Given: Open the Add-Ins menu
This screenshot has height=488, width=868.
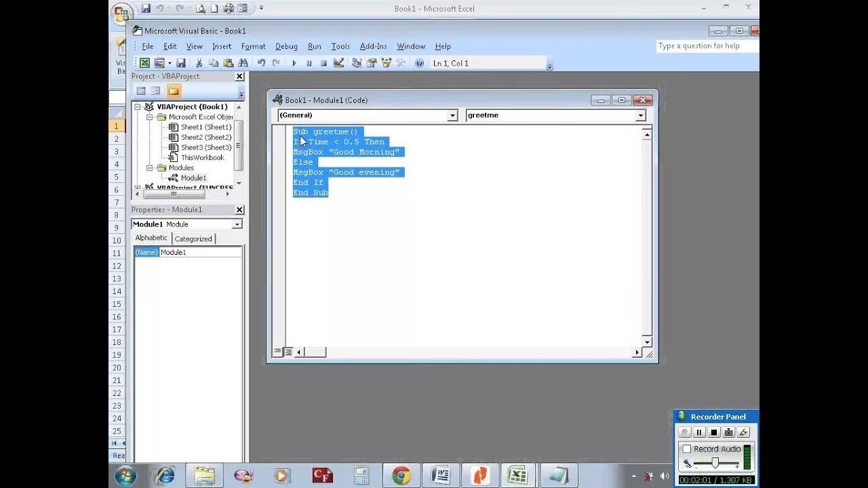Looking at the screenshot, I should click(373, 46).
